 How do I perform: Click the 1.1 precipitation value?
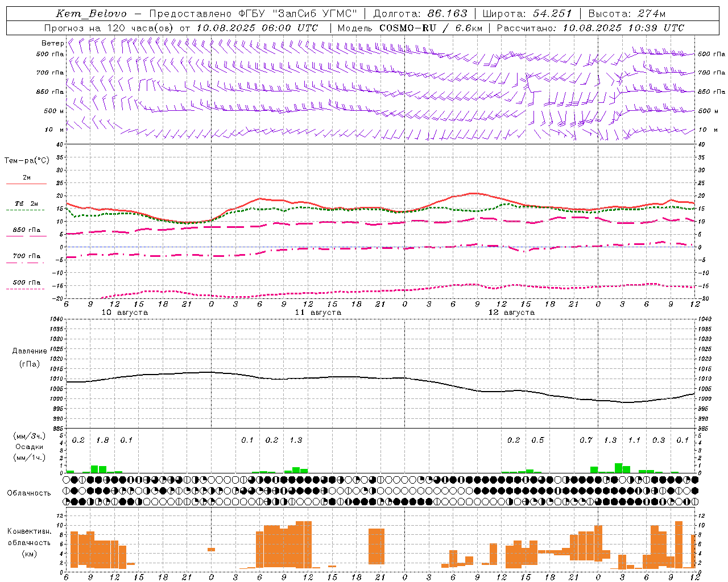click(634, 440)
